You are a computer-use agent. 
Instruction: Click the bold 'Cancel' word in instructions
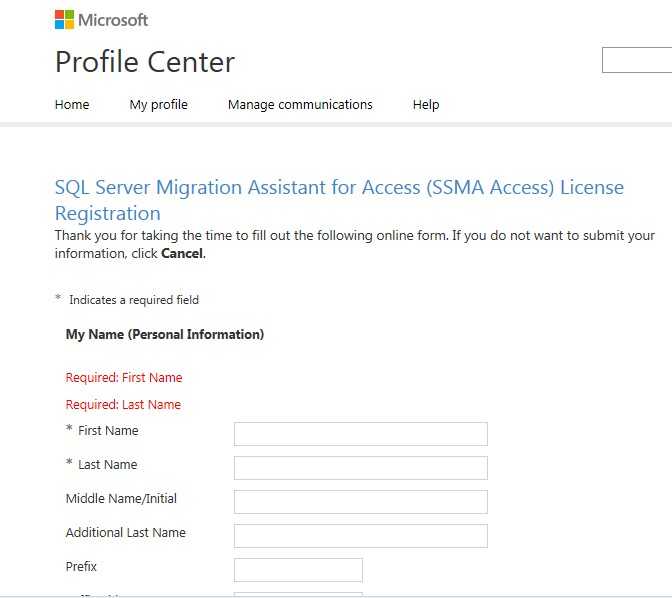(182, 253)
